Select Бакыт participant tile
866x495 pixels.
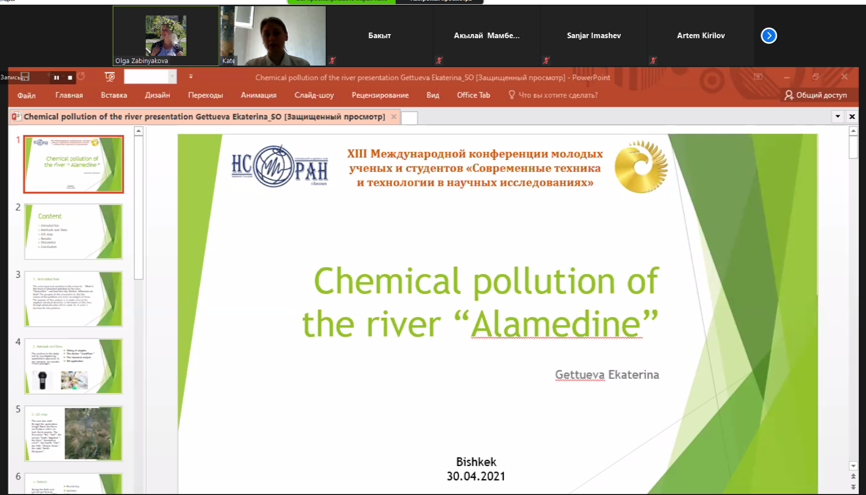[x=380, y=36]
